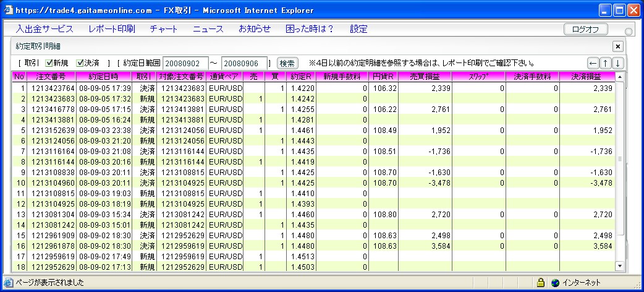The image size is (644, 292).
Task: Click Internet Explorer title bar page icon
Action: (9, 11)
